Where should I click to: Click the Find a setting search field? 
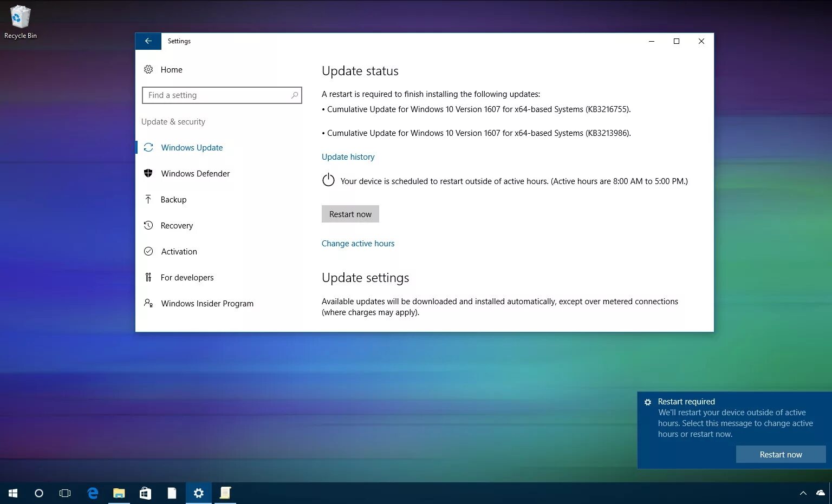pyautogui.click(x=222, y=95)
